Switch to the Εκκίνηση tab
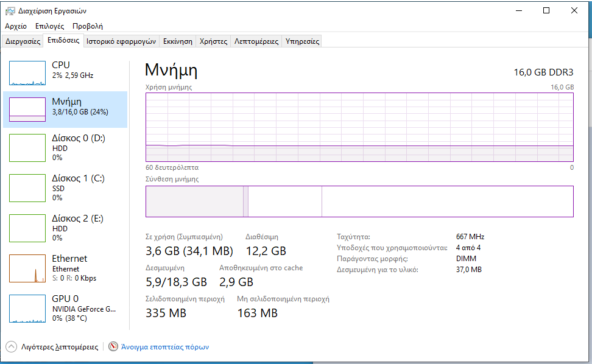This screenshot has width=592, height=364. [x=177, y=41]
